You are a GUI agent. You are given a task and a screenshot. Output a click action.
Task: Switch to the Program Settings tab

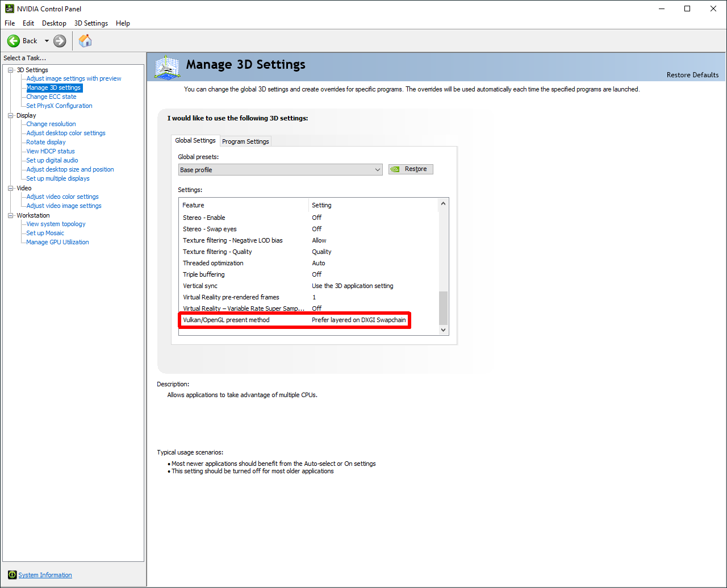[x=245, y=141]
